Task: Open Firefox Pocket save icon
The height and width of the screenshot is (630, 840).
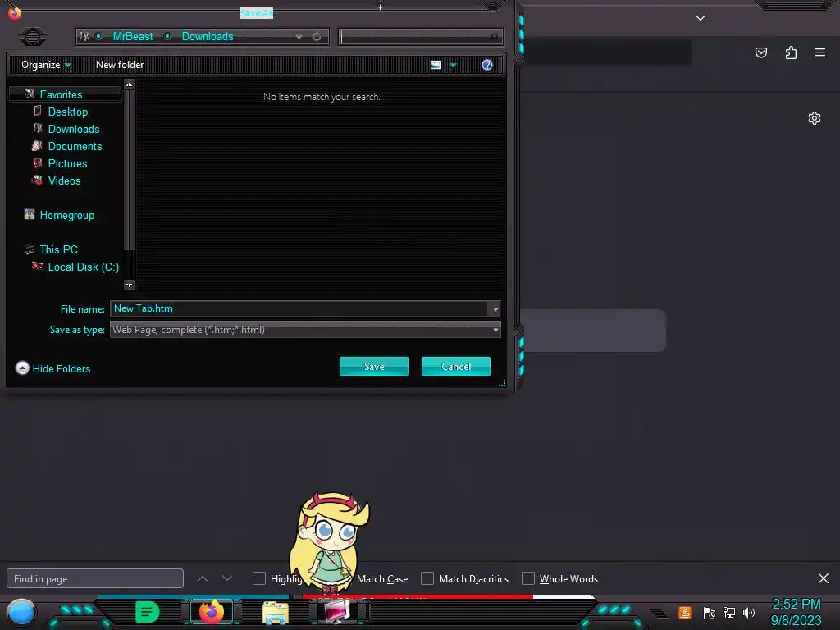Action: [x=761, y=52]
